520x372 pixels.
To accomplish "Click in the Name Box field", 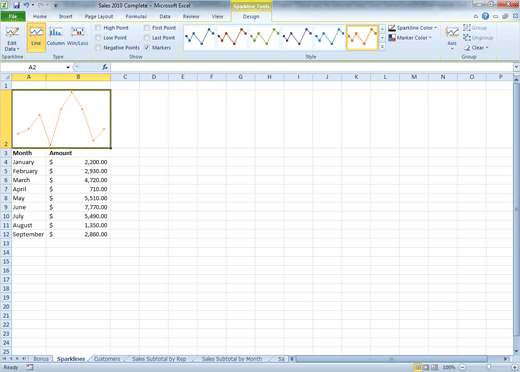I will (33, 67).
